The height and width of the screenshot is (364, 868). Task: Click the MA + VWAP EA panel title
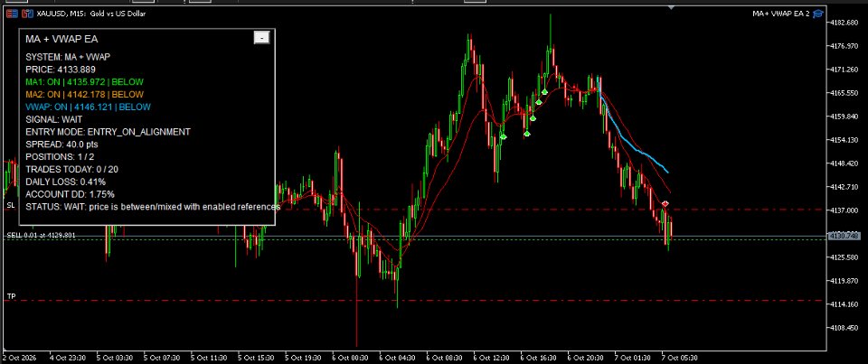click(62, 39)
